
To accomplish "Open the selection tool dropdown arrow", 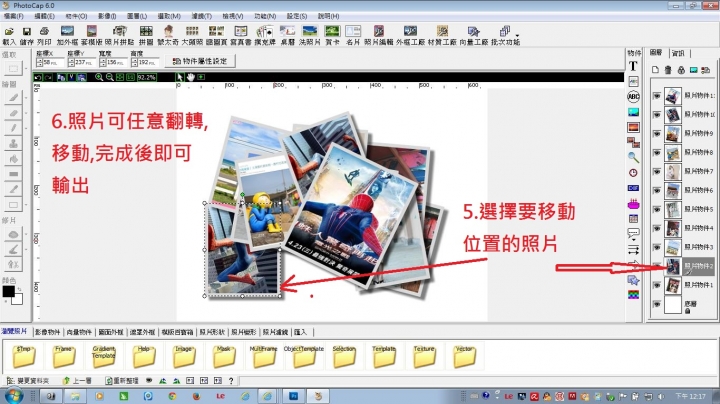I will coord(26,68).
